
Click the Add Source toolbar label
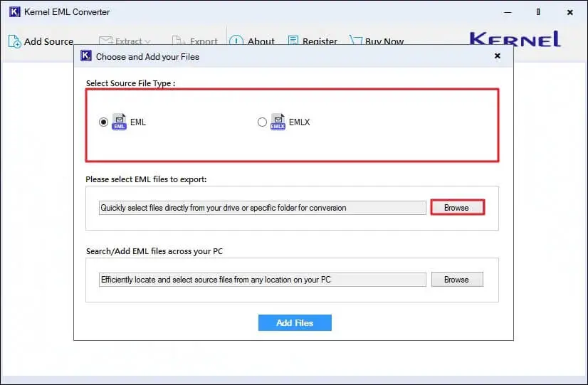[48, 41]
